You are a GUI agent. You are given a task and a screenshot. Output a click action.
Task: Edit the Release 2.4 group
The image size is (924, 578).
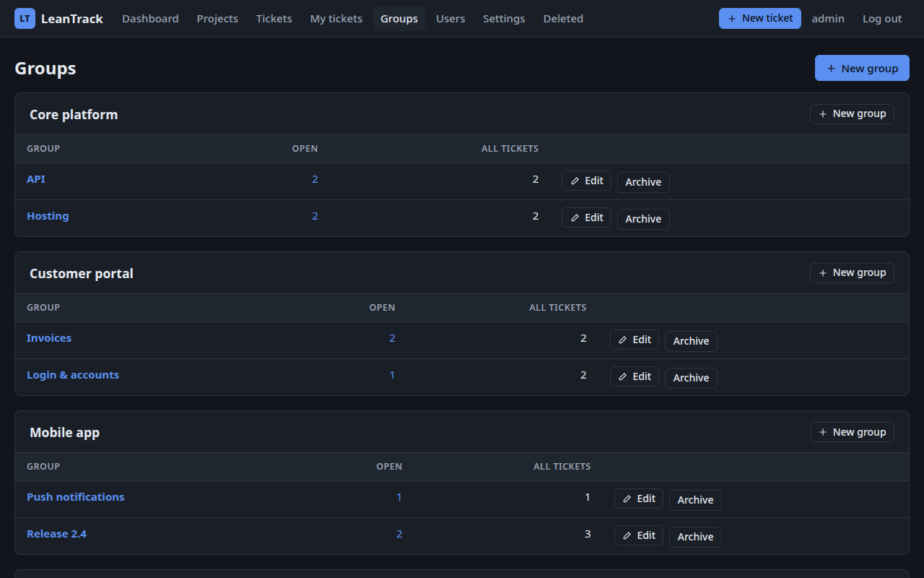(x=639, y=535)
